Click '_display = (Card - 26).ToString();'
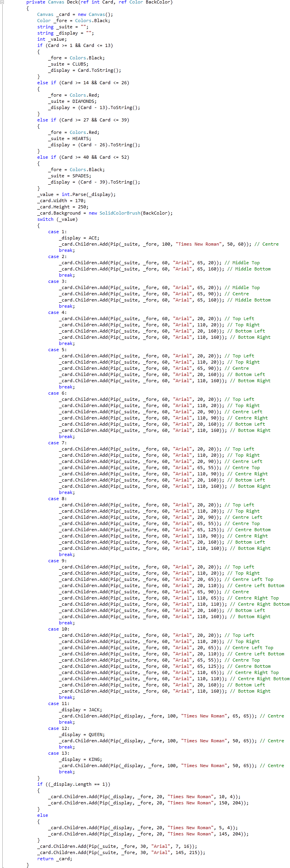The height and width of the screenshot is (868, 290). [94, 145]
